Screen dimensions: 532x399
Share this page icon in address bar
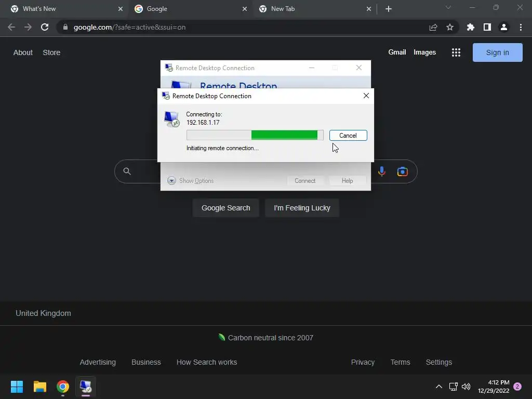point(433,27)
